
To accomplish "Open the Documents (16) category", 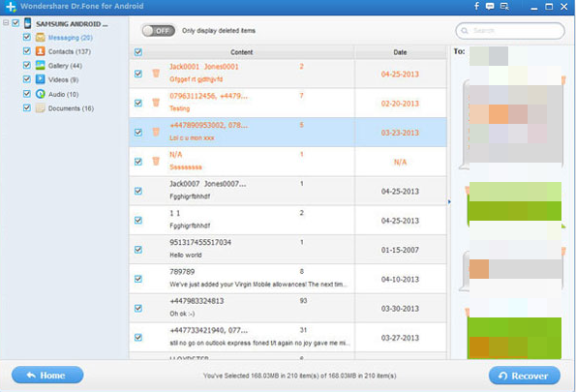I will [71, 108].
